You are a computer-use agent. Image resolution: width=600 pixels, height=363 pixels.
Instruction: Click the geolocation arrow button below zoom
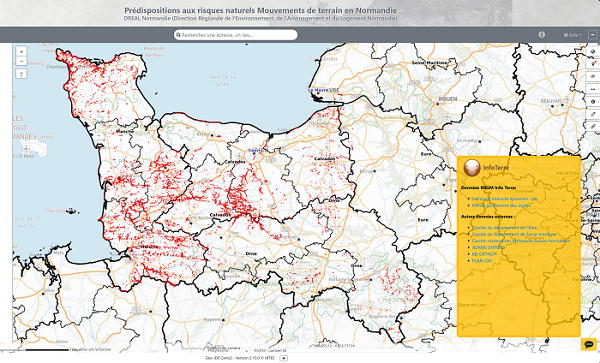(x=21, y=73)
